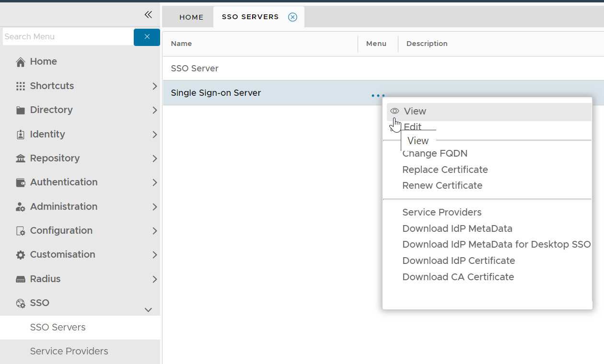Open three-dot menu for Single Sign-on Server
This screenshot has width=604, height=364.
pos(378,96)
